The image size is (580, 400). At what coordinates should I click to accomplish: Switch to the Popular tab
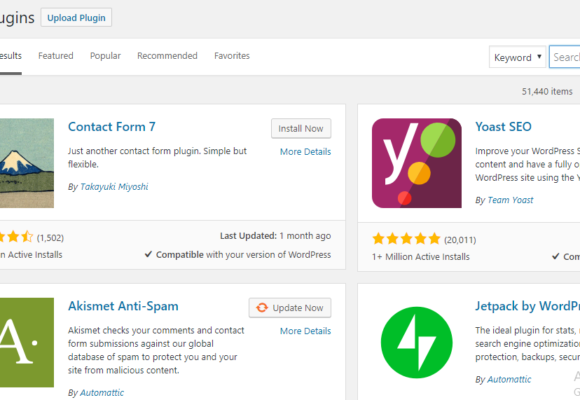[x=105, y=56]
